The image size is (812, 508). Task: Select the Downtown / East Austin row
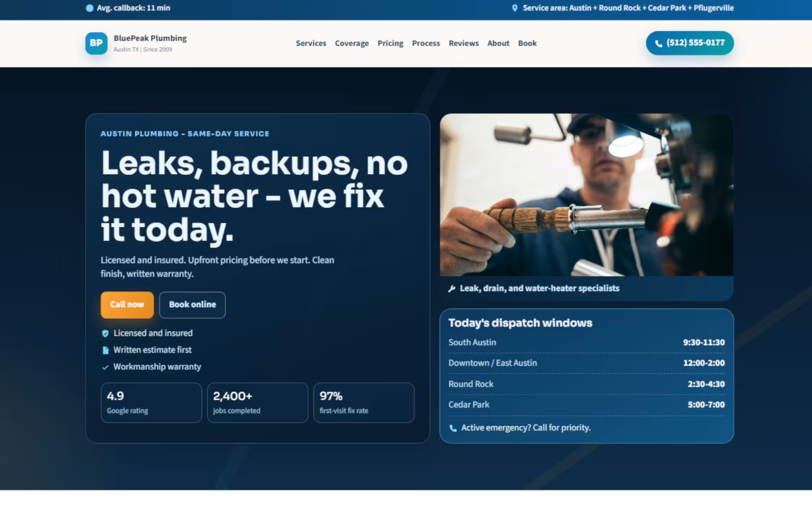pyautogui.click(x=587, y=363)
